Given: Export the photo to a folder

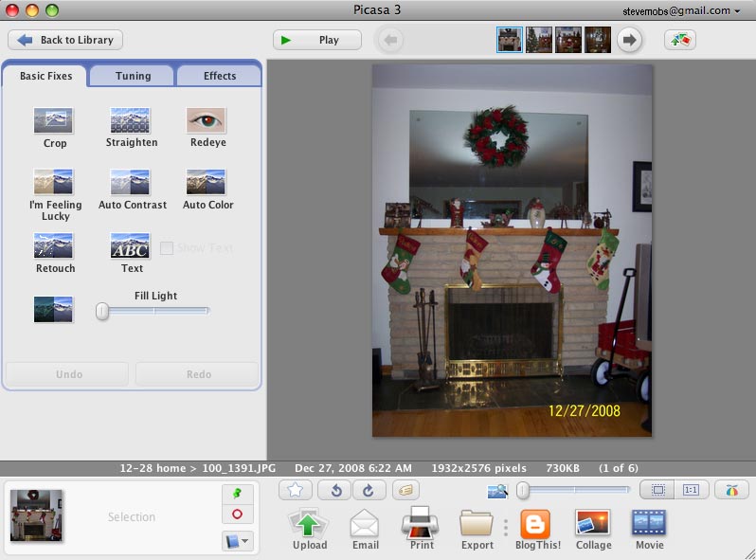Looking at the screenshot, I should (x=477, y=529).
